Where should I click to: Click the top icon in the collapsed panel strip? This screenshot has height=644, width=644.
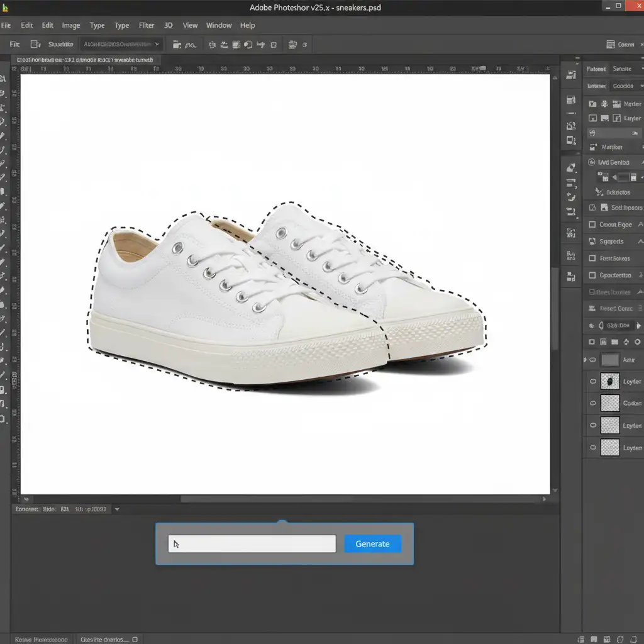point(571,76)
